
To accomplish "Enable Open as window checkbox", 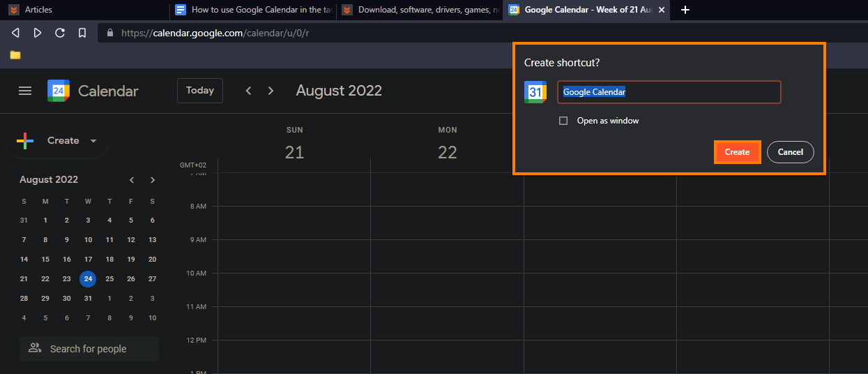I will [563, 121].
